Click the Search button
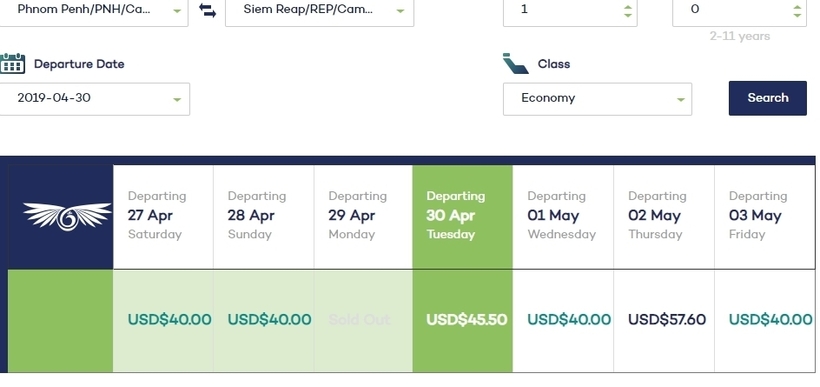Image resolution: width=820 pixels, height=387 pixels. [x=768, y=98]
